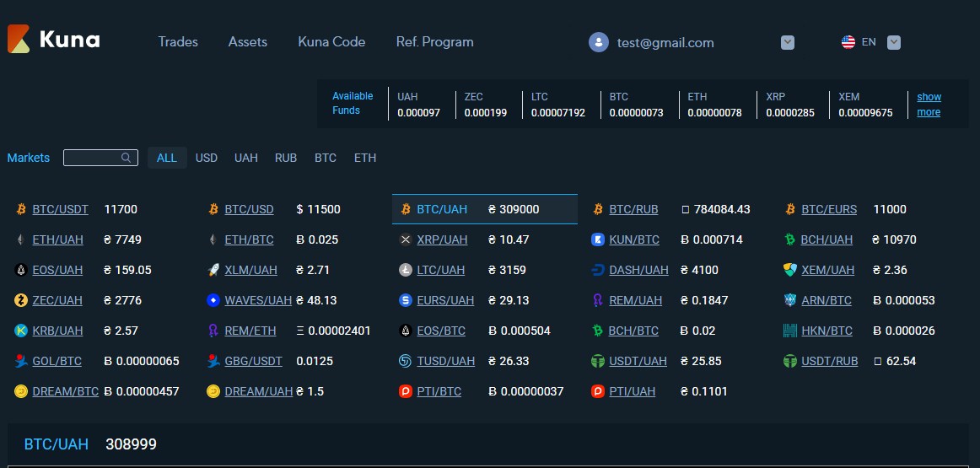Click the Kuna logo icon
Image resolution: width=980 pixels, height=468 pixels.
(19, 40)
